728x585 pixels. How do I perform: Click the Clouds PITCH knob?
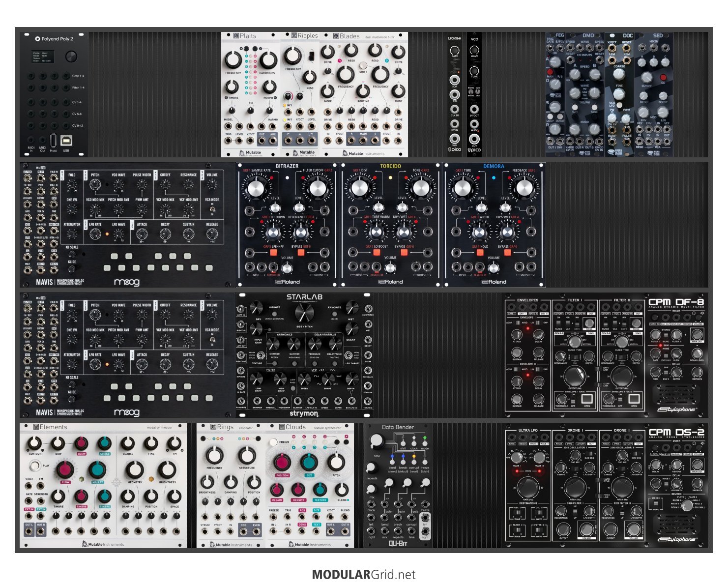pyautogui.click(x=337, y=463)
